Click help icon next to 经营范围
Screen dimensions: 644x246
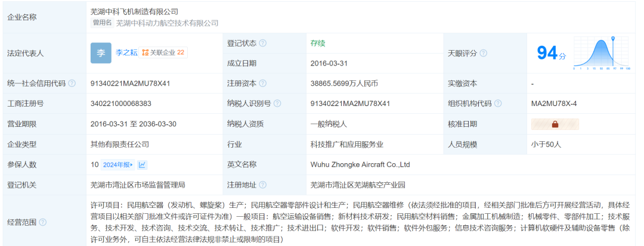pyautogui.click(x=43, y=222)
